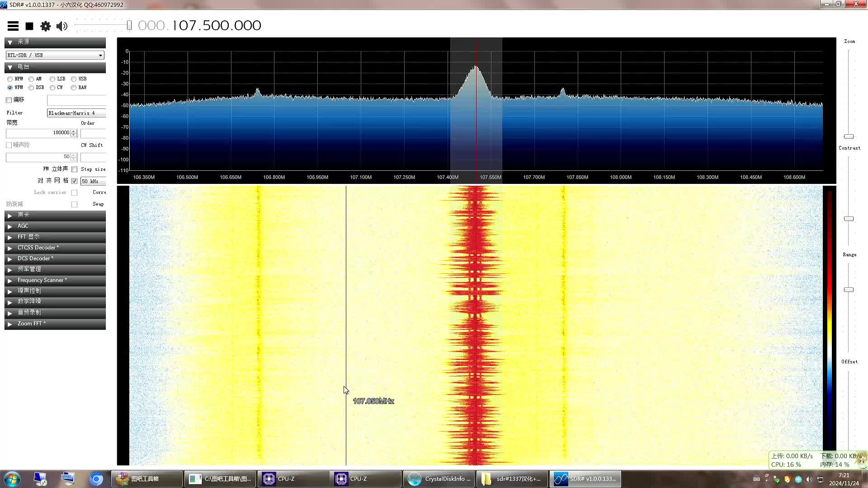Click the Zoom slider handle
The height and width of the screenshot is (488, 868).
(x=849, y=136)
